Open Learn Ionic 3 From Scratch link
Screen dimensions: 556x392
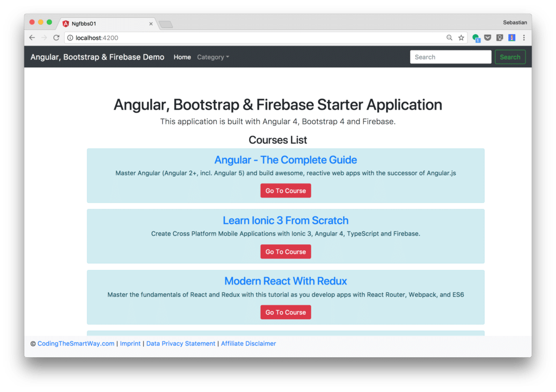click(x=286, y=220)
